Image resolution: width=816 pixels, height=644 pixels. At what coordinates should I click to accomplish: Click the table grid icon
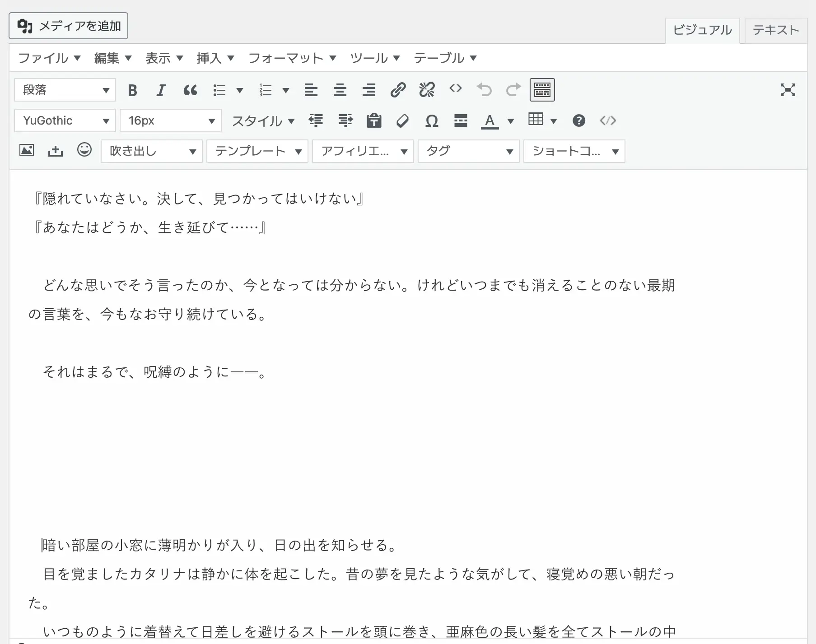536,120
